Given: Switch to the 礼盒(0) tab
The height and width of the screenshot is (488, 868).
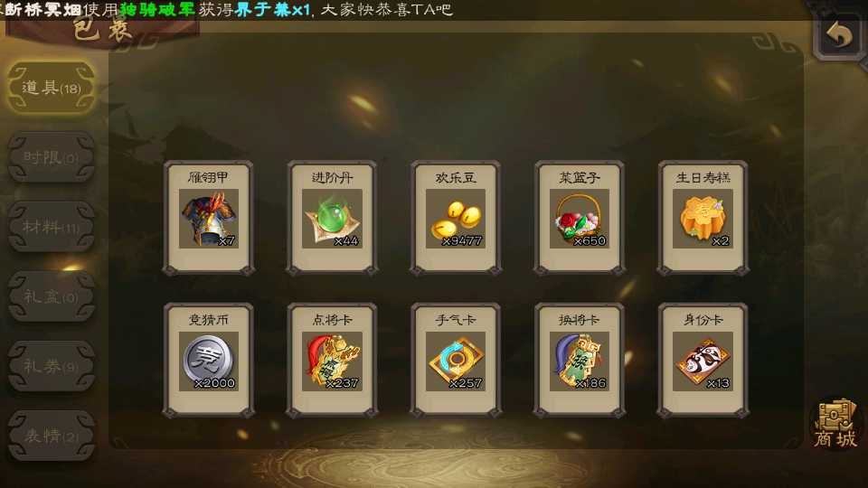Looking at the screenshot, I should coord(52,296).
